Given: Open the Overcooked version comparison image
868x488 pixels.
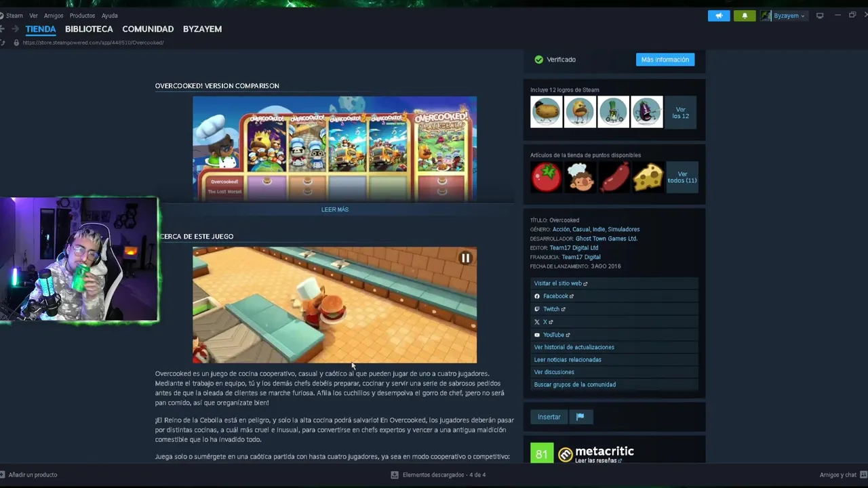Looking at the screenshot, I should [335, 148].
